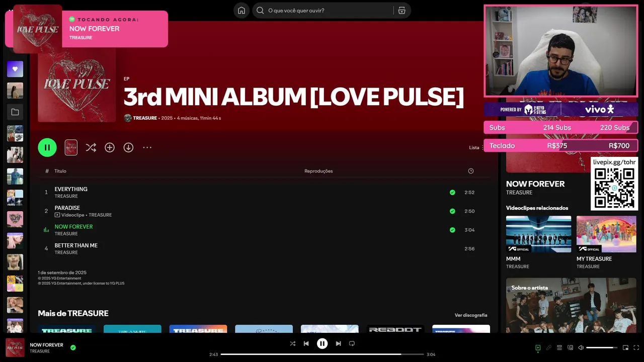Click the Mais de TREASURE heading
644x362 pixels.
73,313
